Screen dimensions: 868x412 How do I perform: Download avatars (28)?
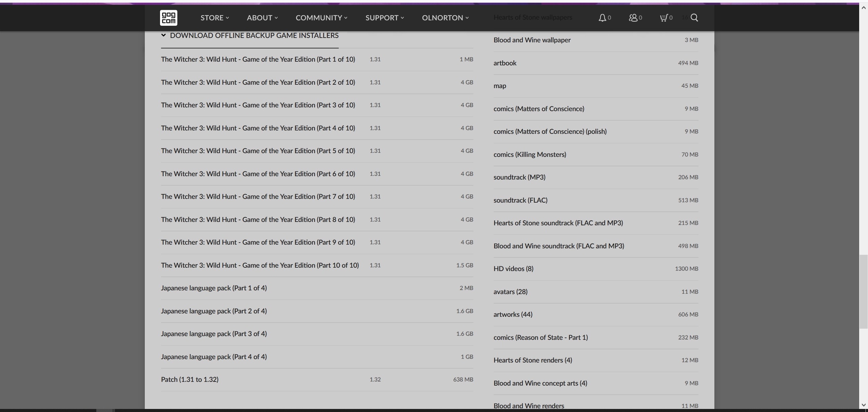[596, 292]
